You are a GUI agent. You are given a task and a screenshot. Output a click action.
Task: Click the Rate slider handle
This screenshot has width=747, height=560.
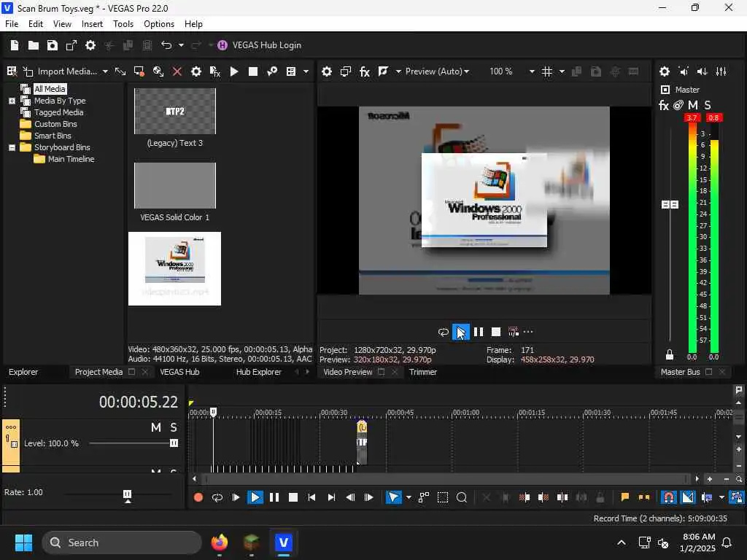[127, 494]
